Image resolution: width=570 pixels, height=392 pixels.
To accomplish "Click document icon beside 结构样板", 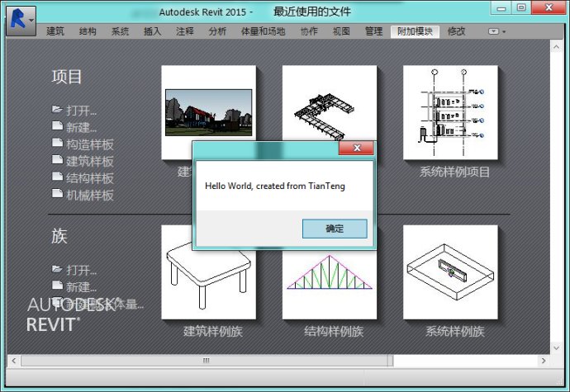I will pos(57,177).
